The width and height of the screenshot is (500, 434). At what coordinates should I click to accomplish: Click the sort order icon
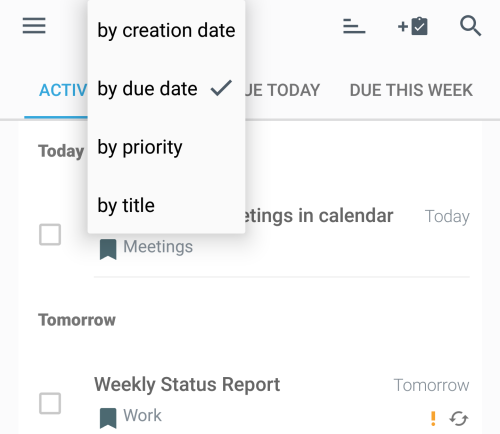354,26
